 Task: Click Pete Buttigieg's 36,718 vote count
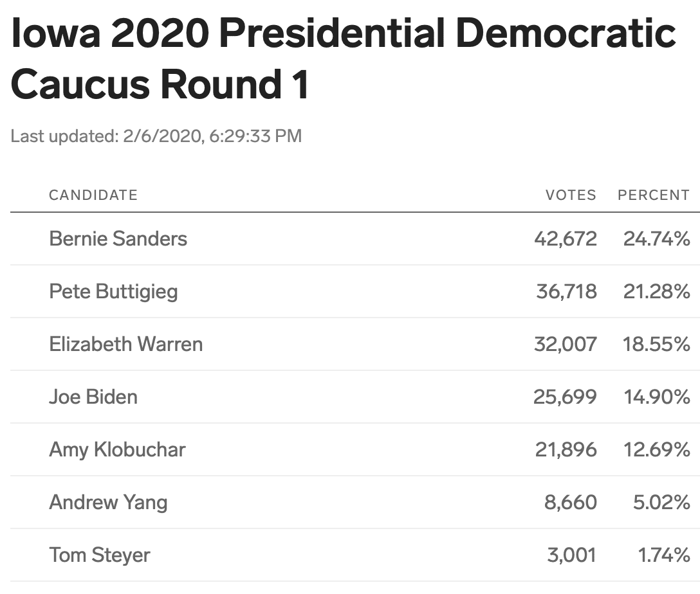point(566,292)
